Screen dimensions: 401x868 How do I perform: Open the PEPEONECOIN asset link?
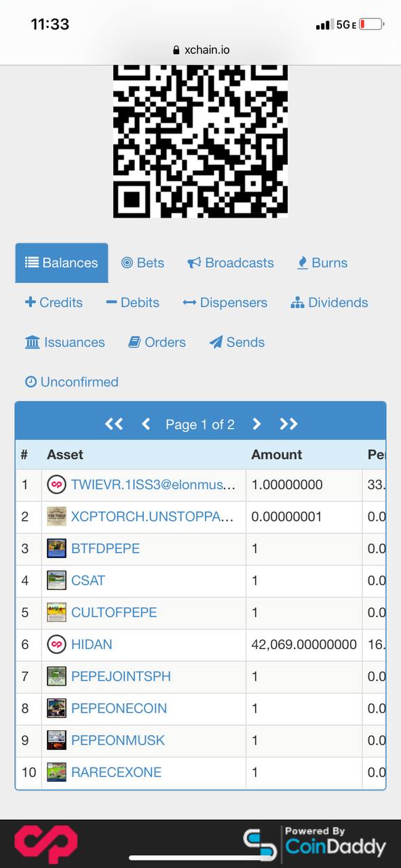pos(119,708)
